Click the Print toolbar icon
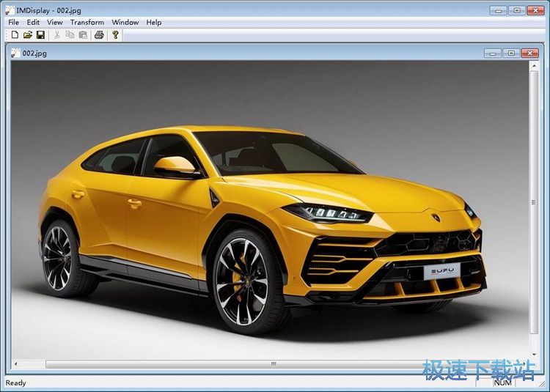 pos(99,34)
